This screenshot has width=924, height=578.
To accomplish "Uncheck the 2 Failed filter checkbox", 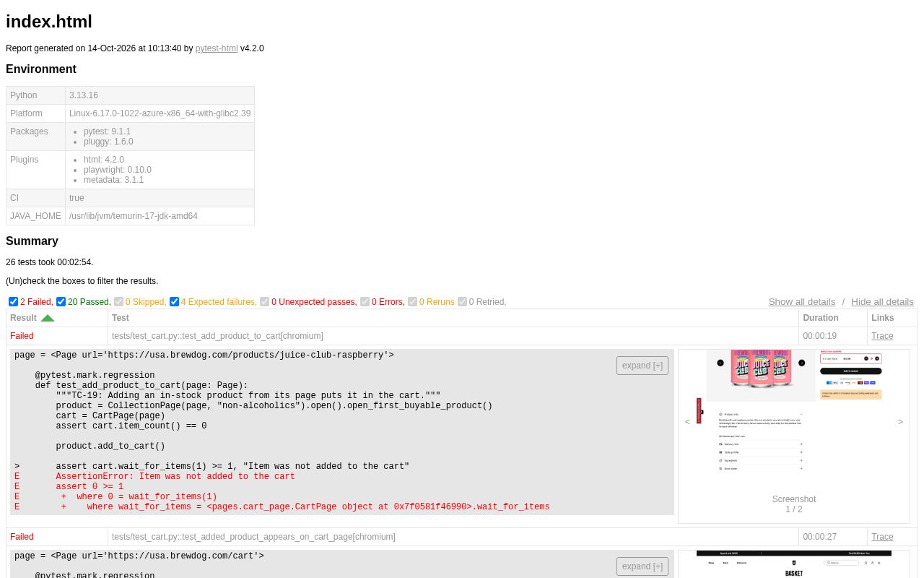I will [13, 302].
